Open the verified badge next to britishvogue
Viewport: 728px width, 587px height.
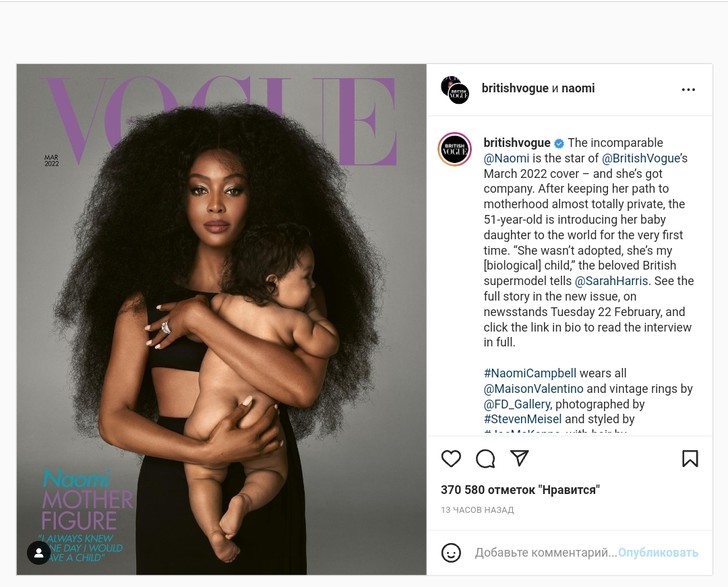(559, 143)
